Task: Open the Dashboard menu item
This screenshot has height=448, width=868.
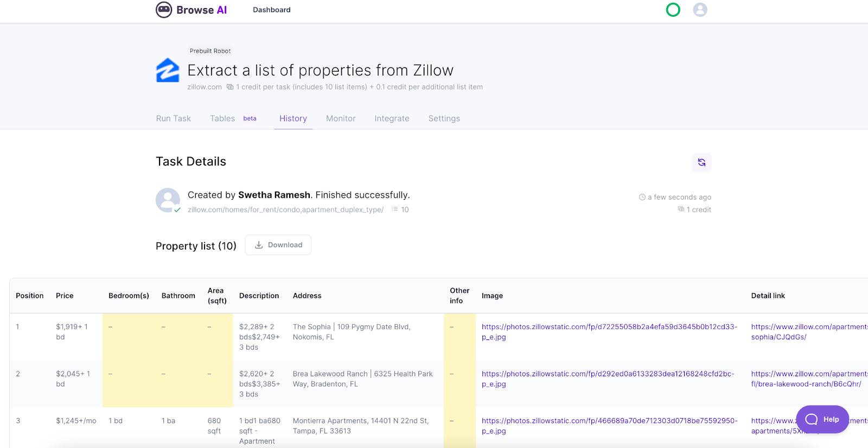Action: click(x=272, y=10)
